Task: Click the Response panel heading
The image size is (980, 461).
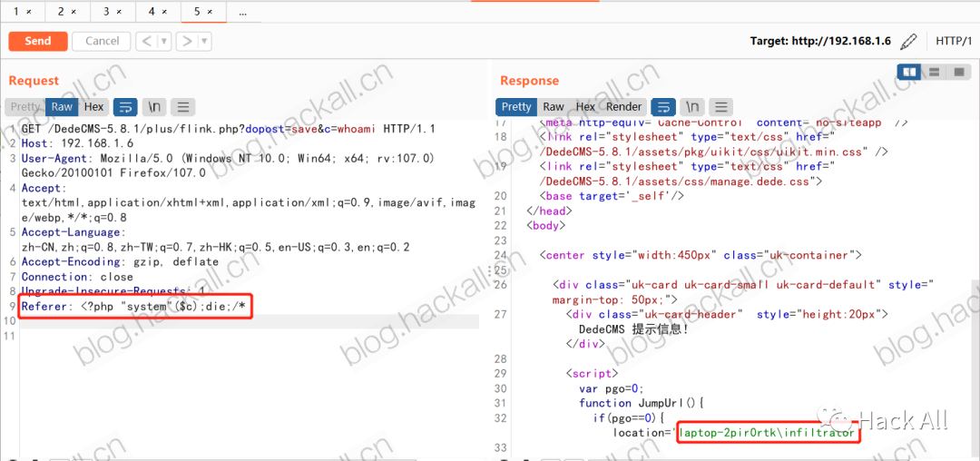Action: pyautogui.click(x=529, y=81)
